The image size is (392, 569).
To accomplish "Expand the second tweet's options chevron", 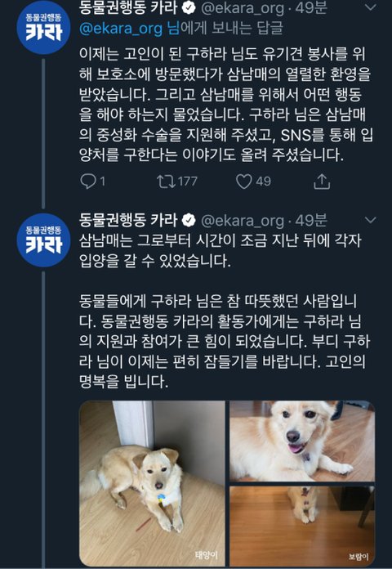I will tap(370, 220).
